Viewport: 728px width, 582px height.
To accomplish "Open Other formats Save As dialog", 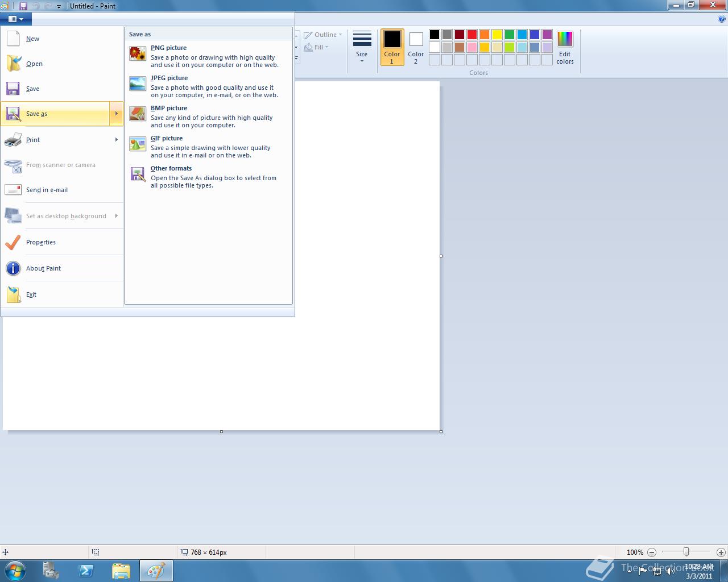I will tap(208, 176).
